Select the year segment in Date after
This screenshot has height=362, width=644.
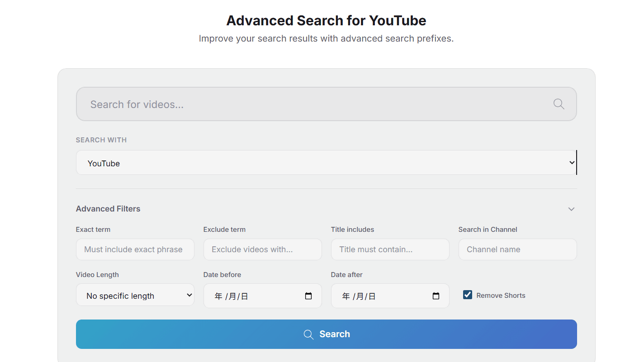(346, 296)
